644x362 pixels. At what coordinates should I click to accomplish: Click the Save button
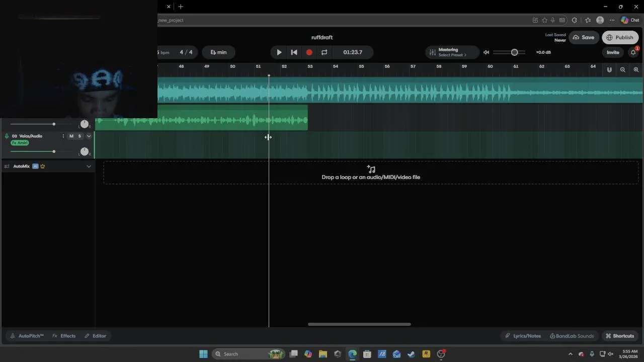[x=584, y=38]
